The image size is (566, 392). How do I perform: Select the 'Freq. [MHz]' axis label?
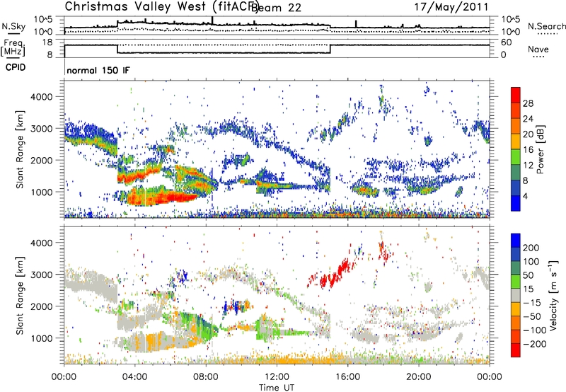(13, 48)
